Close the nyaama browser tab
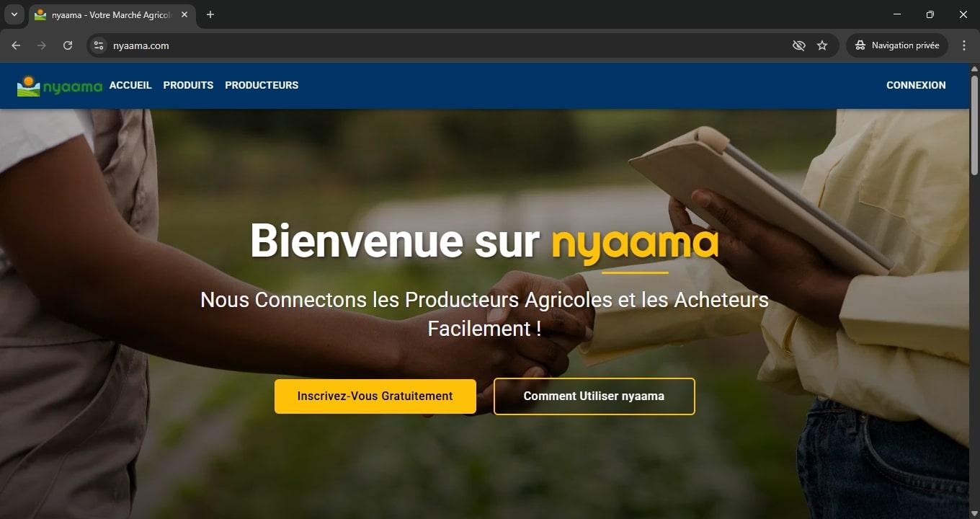 tap(184, 14)
